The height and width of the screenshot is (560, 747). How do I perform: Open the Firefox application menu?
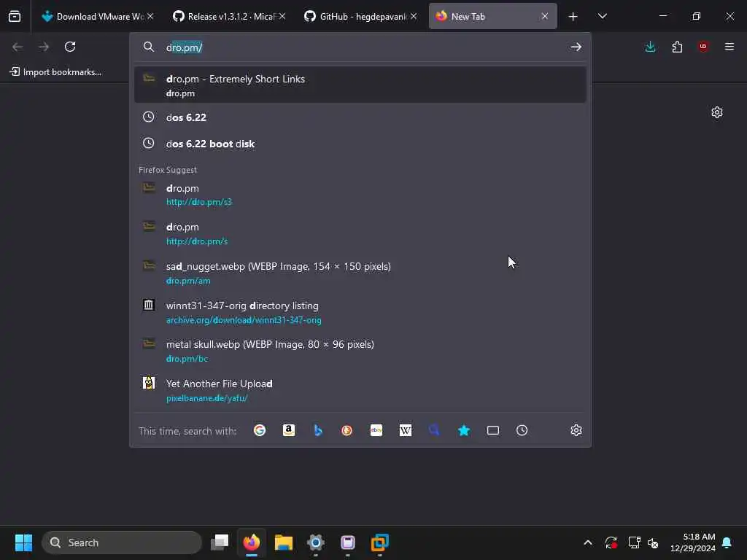[x=729, y=47]
